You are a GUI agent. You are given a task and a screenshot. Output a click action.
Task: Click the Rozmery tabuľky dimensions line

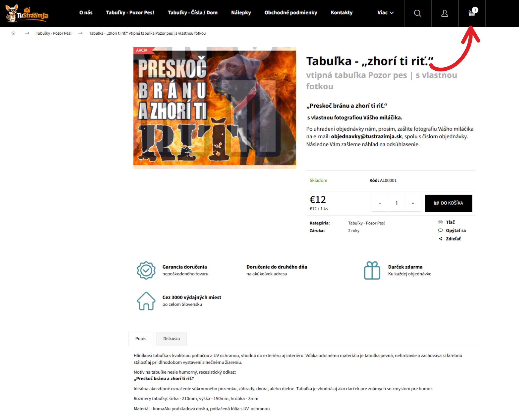(196, 399)
